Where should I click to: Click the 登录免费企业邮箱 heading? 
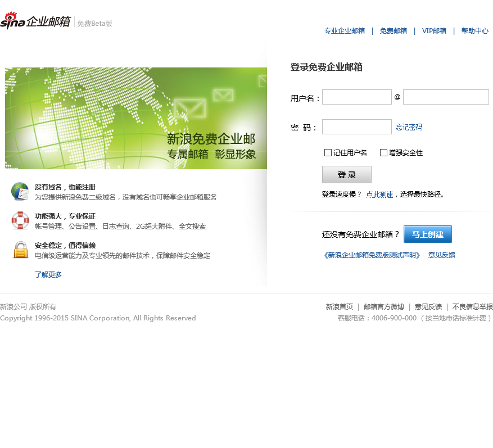(x=327, y=67)
